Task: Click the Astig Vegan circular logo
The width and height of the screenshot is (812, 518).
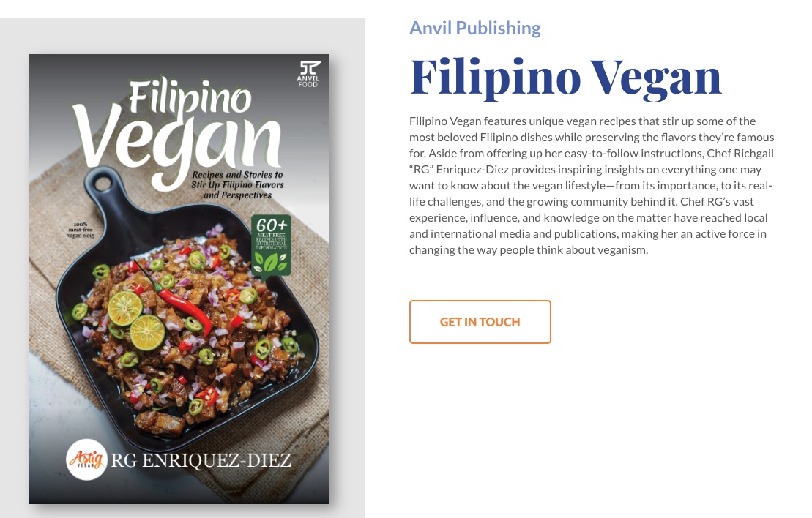Action: 86,459
